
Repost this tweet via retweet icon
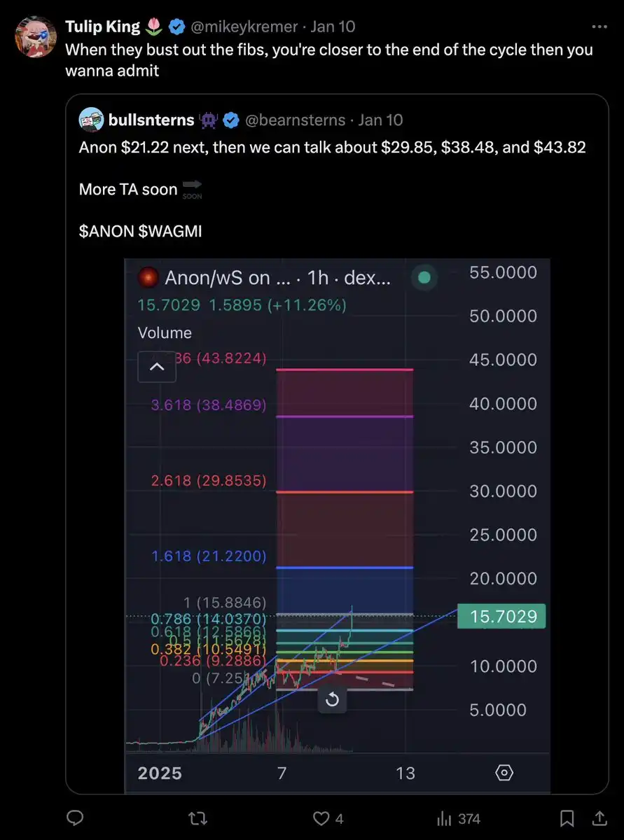click(199, 818)
